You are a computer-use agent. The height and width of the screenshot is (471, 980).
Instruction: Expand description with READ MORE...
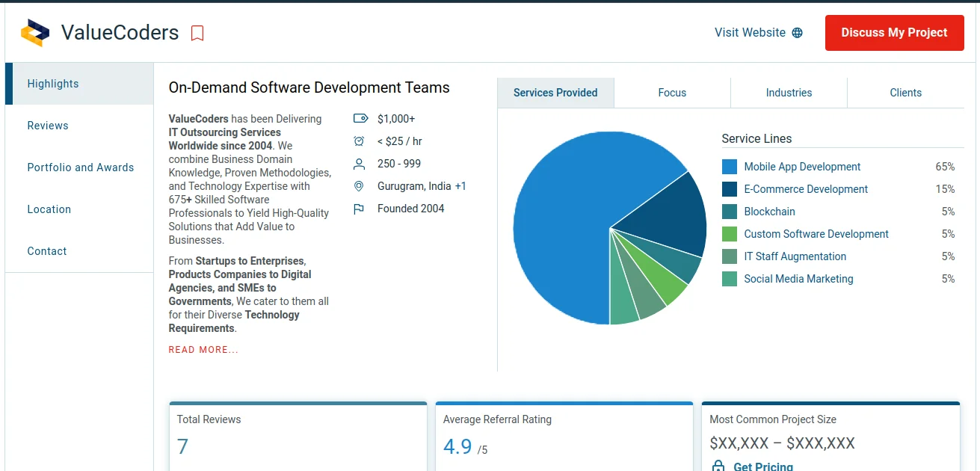point(203,350)
